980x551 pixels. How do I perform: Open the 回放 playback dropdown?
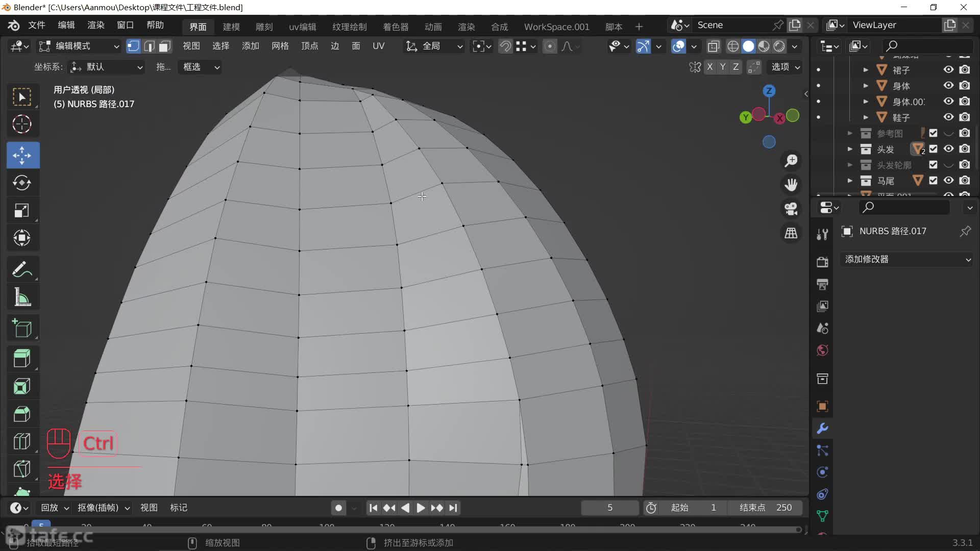coord(55,508)
